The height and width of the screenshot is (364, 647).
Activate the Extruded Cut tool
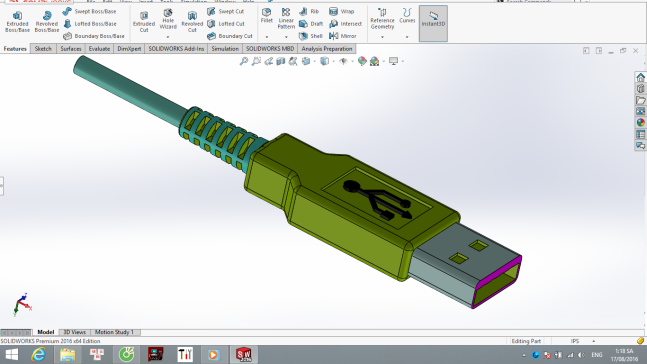(x=144, y=21)
